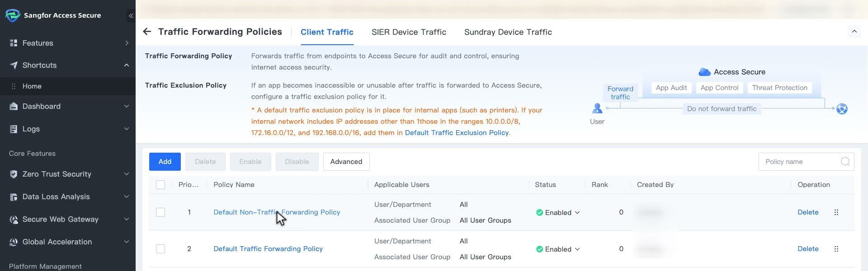Screen dimensions: 868x271
Task: Click the Shortcuts paper-plane icon
Action: pos(14,65)
